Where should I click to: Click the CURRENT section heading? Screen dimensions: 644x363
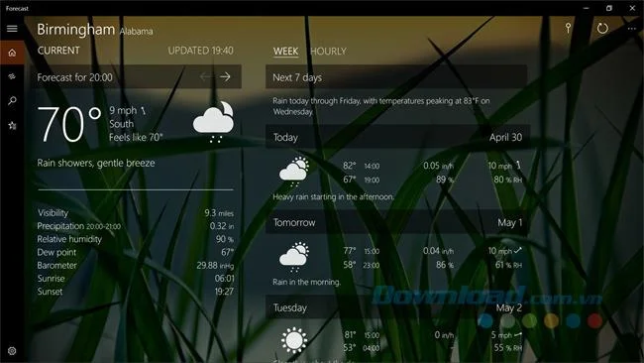(58, 51)
